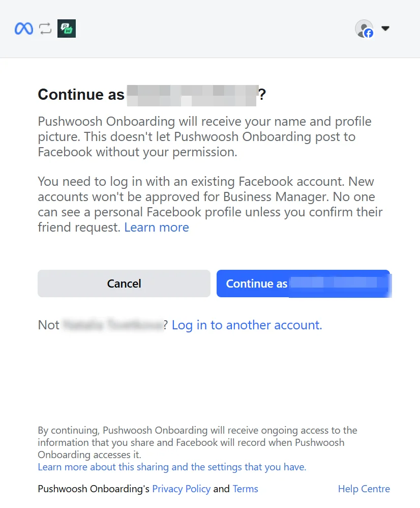Viewport: 420px width, 508px height.
Task: Open the Learn more link
Action: [x=157, y=227]
